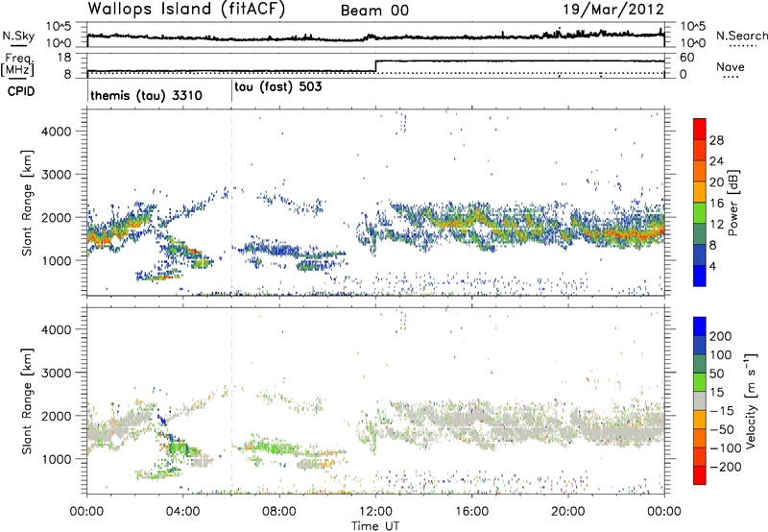Click the 'Beam 00' label
768x532 pixels.
[374, 11]
